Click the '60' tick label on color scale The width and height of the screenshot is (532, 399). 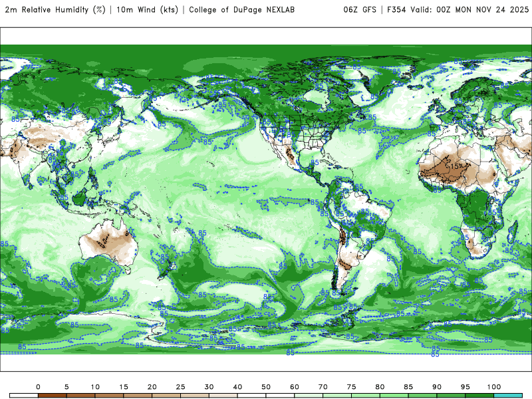pos(295,387)
